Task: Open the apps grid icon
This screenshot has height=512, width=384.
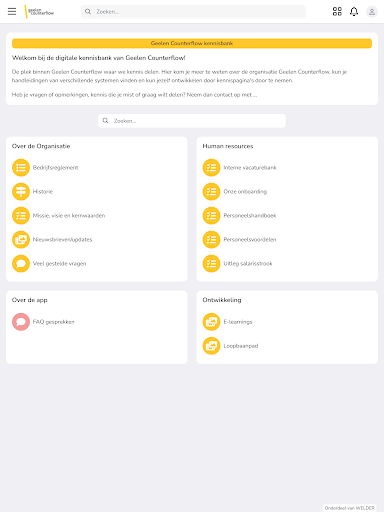Action: pos(337,12)
